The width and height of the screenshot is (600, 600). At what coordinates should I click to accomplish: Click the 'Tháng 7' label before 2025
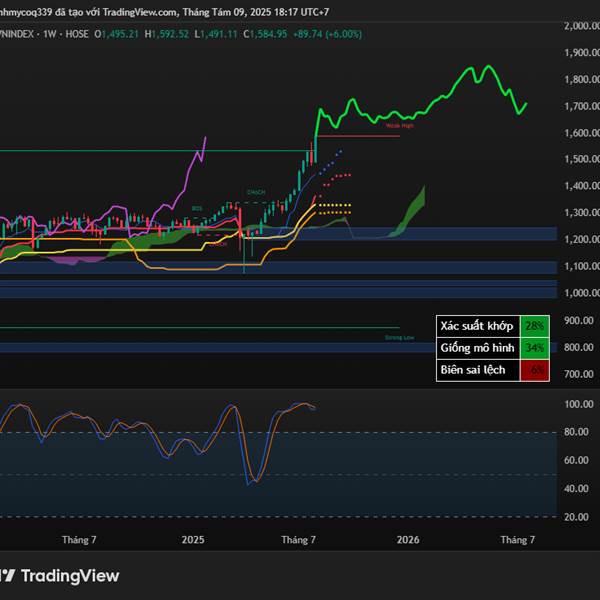(x=79, y=540)
